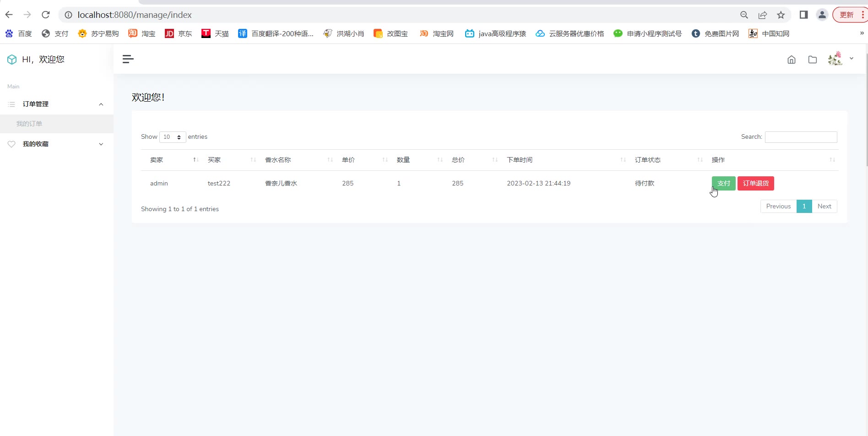This screenshot has height=436, width=868.
Task: Click the hamburger menu toggle icon
Action: point(128,59)
